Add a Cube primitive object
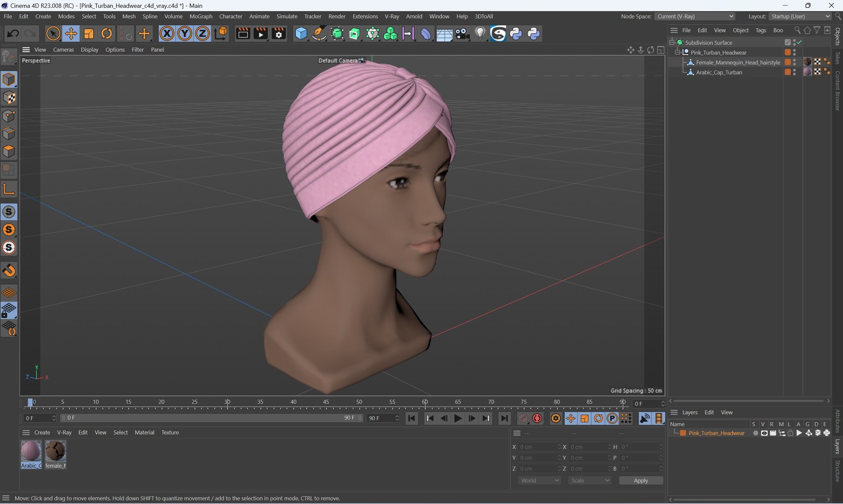 301,34
